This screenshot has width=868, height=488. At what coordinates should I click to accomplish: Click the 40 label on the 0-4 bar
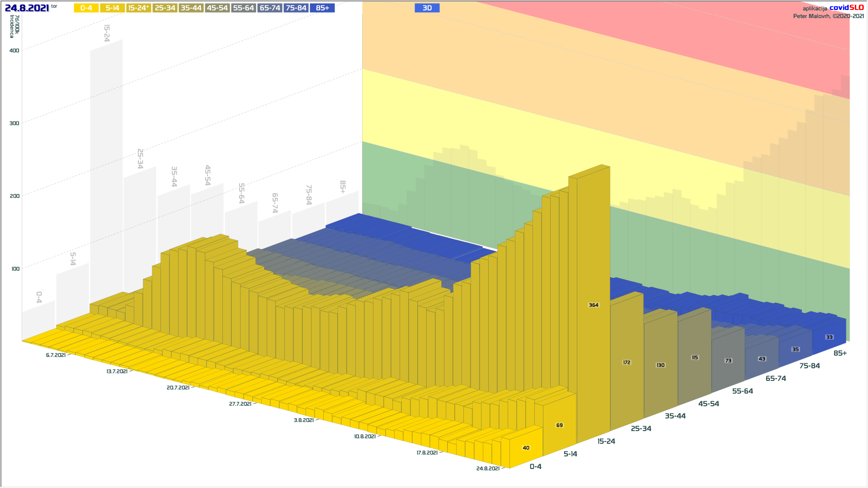tap(526, 448)
